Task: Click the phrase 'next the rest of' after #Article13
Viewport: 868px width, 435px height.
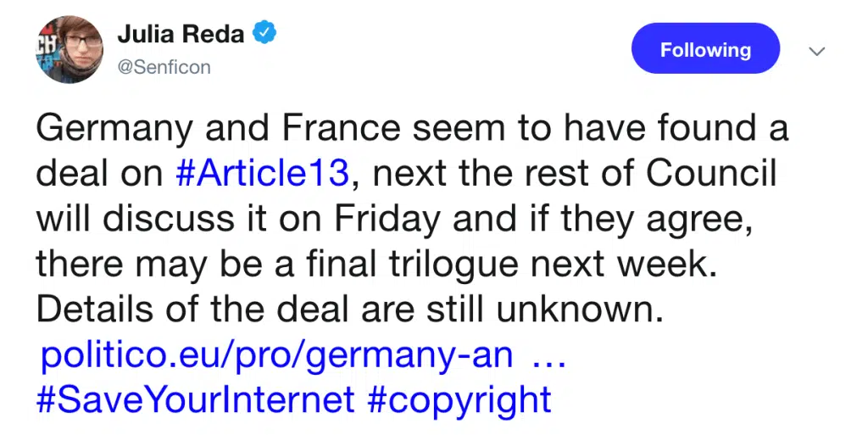Action: click(x=494, y=175)
